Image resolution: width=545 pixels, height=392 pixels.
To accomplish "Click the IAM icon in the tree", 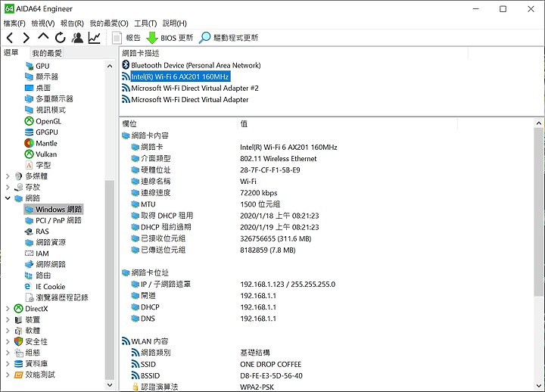I will (x=30, y=254).
